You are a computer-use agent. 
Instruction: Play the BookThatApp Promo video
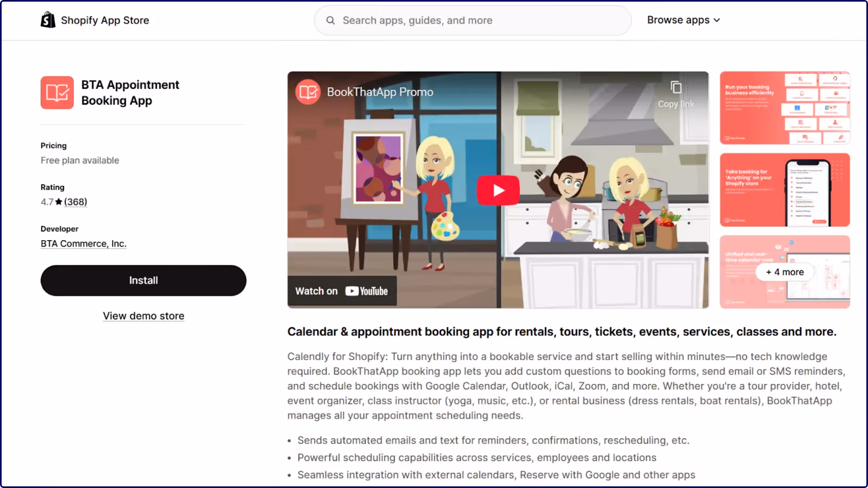pos(498,190)
